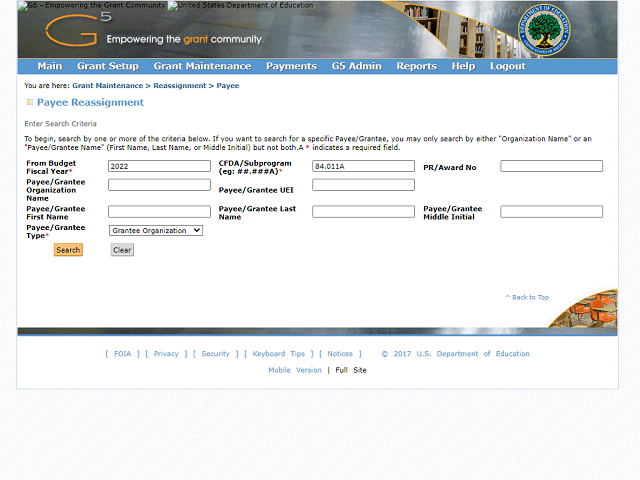
Task: Click the From Budget Fiscal Year field
Action: tap(159, 166)
